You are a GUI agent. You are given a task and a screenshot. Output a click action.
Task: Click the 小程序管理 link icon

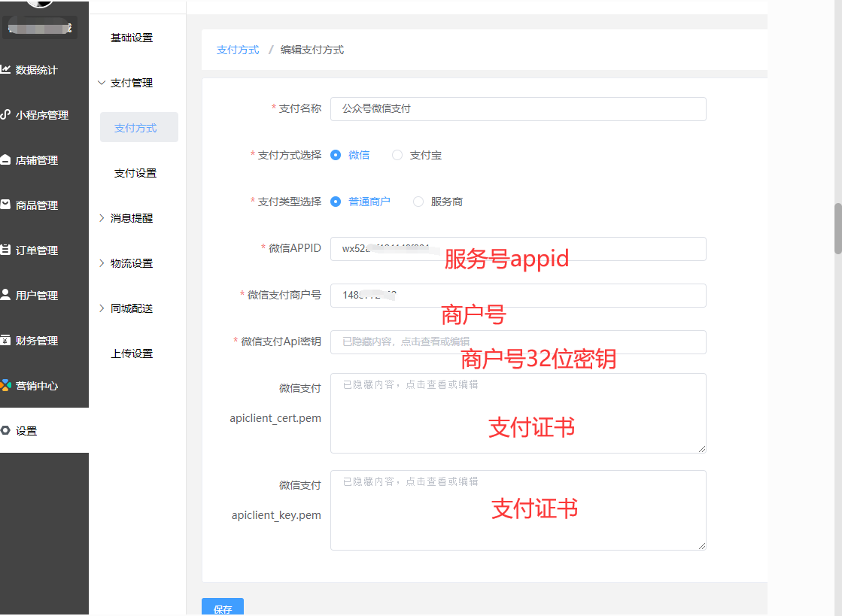click(x=5, y=114)
